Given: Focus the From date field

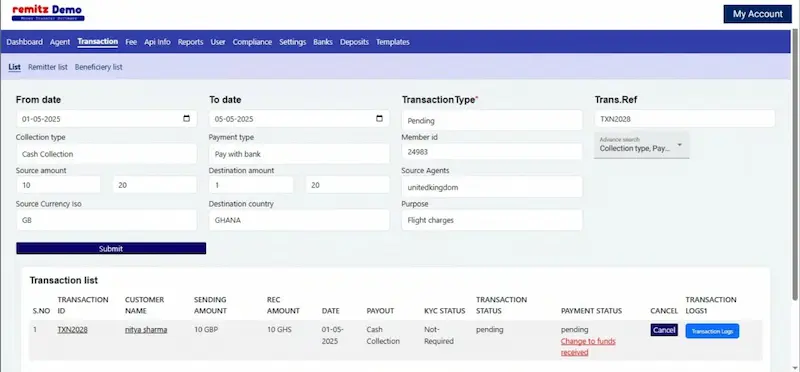Looking at the screenshot, I should [x=107, y=118].
